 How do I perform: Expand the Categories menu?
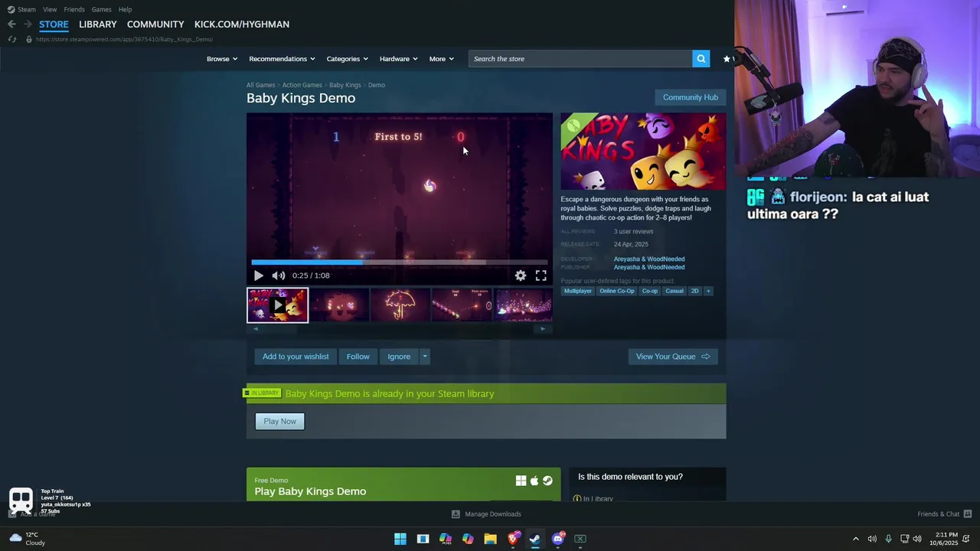point(348,59)
